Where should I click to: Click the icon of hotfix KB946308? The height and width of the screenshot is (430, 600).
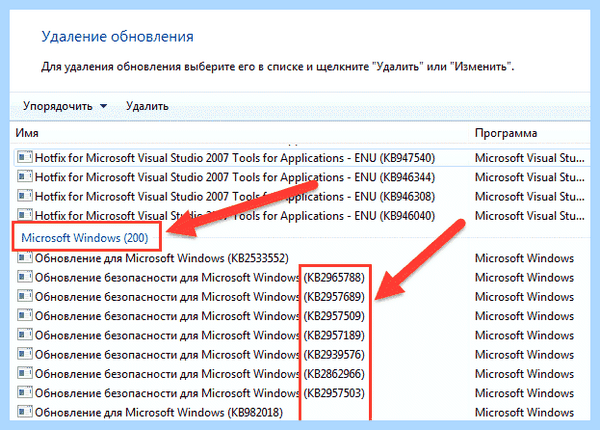24,196
